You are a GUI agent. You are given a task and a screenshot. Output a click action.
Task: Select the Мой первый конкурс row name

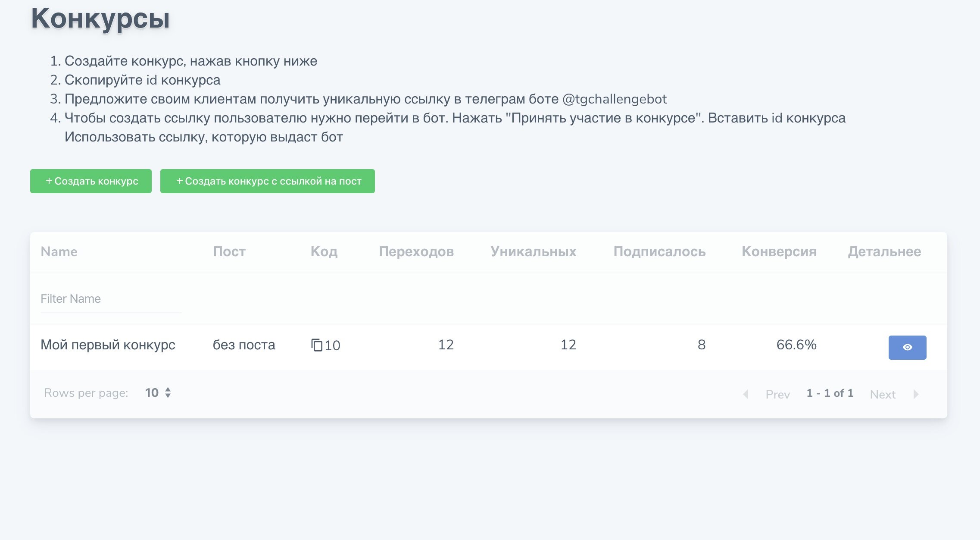(108, 345)
